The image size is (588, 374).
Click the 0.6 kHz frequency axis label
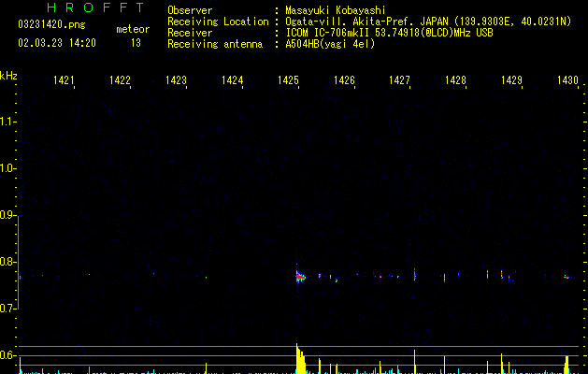7,355
